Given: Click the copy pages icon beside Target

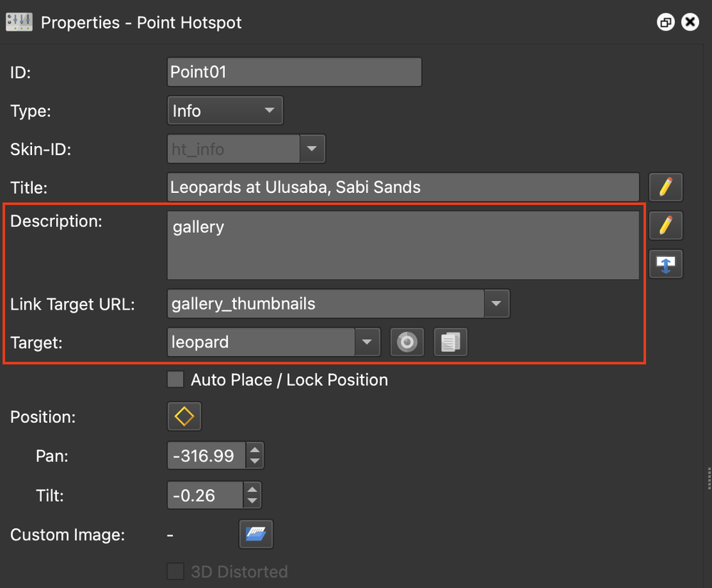Looking at the screenshot, I should coord(451,342).
